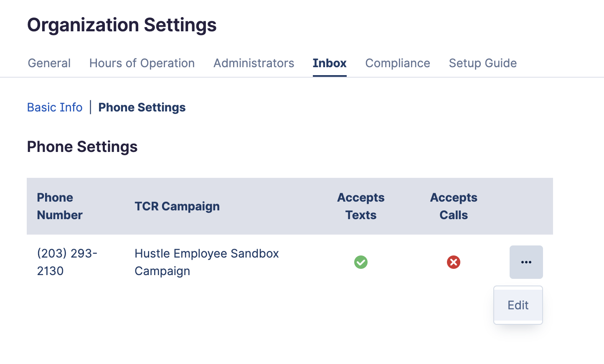Viewport: 604px width, 364px height.
Task: Click the green Accepts Texts checkmark icon
Action: coord(361,262)
